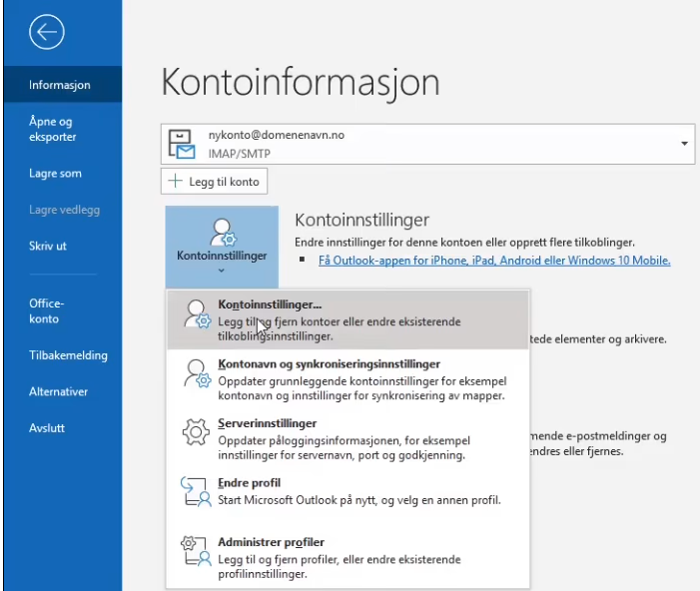Open the account selector dropdown arrow
The height and width of the screenshot is (591, 700).
[x=684, y=144]
